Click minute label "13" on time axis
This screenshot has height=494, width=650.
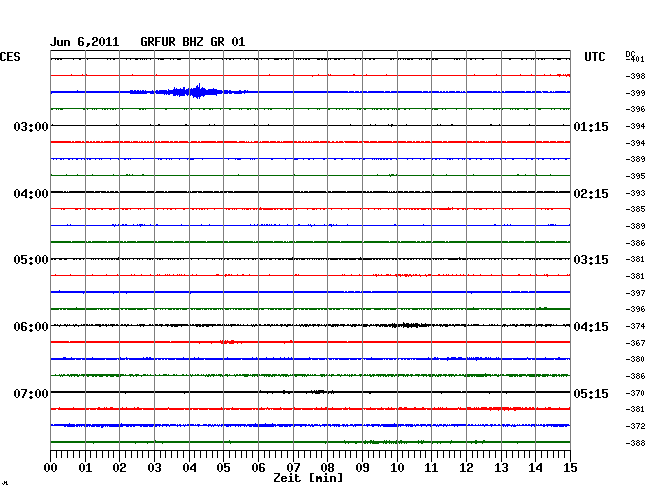click(501, 468)
